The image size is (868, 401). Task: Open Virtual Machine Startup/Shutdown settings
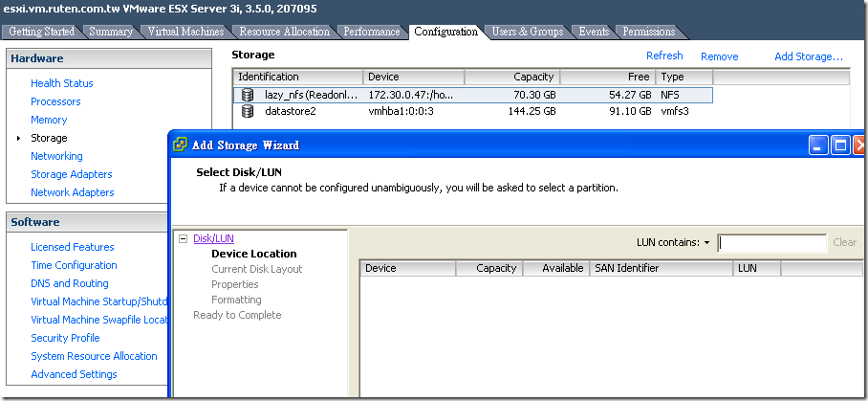pyautogui.click(x=98, y=301)
